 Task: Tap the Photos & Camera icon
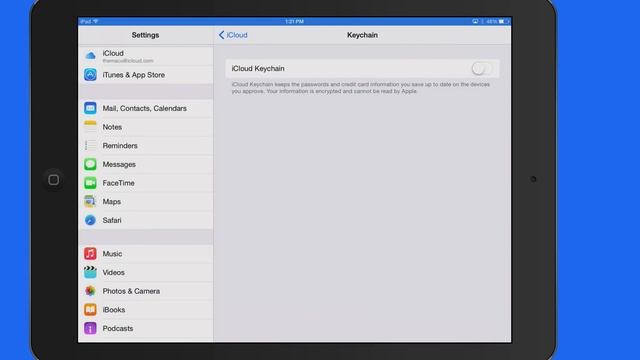[90, 291]
